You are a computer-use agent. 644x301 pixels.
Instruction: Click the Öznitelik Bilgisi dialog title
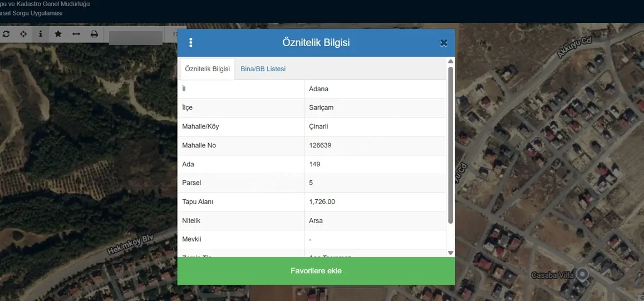(x=316, y=43)
